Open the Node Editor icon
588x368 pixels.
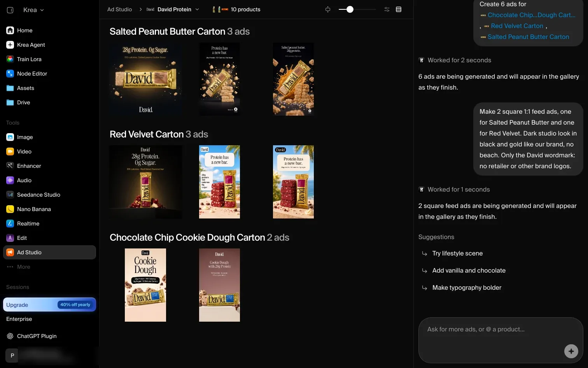point(10,74)
